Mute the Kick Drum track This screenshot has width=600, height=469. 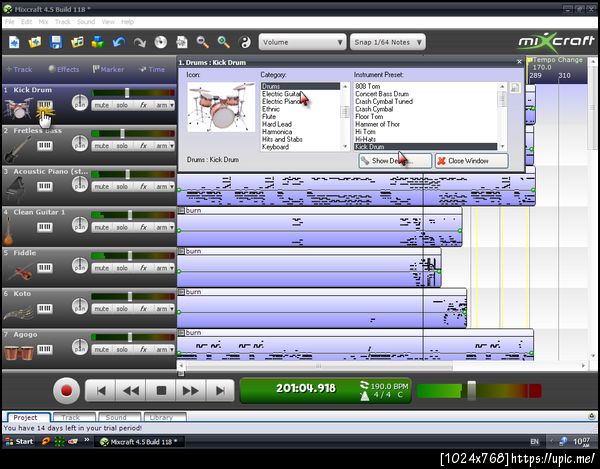point(101,105)
